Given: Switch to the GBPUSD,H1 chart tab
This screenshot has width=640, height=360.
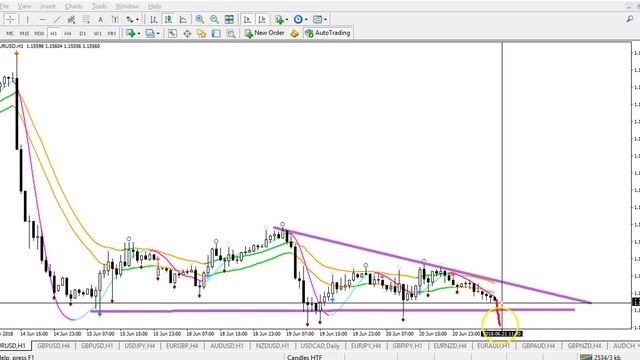Looking at the screenshot, I should (97, 346).
